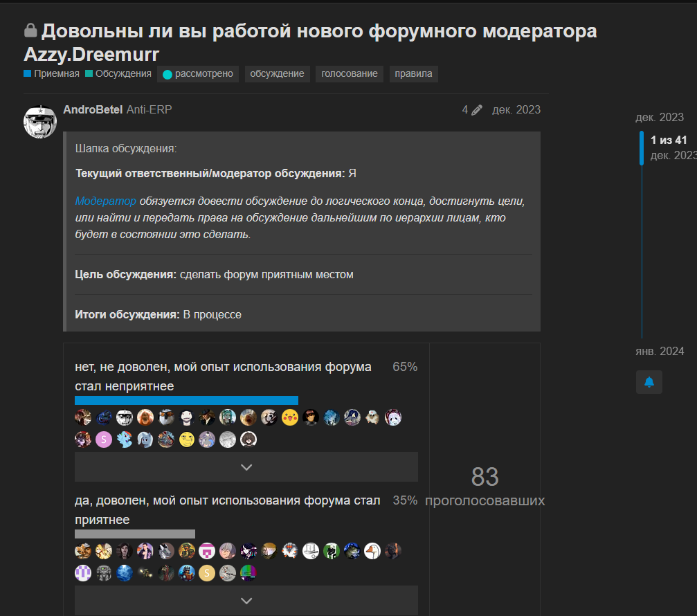Click the pink 'S' voter avatar
The image size is (697, 616).
tap(103, 439)
